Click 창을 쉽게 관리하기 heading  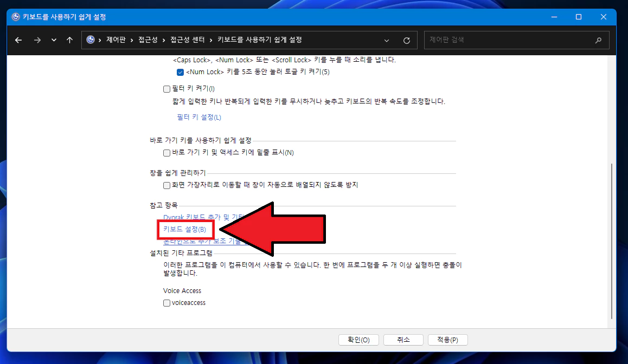[177, 173]
